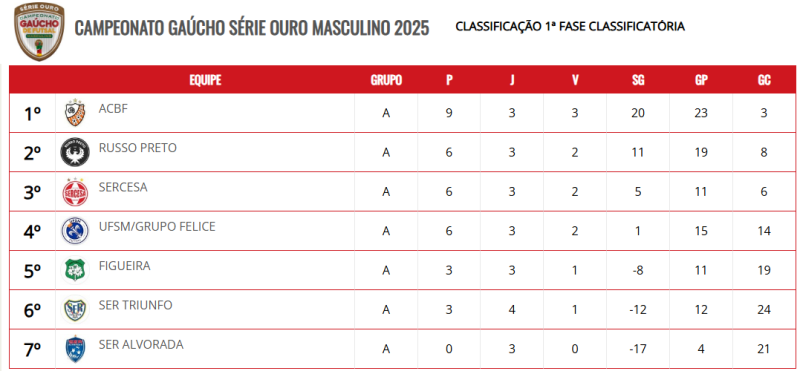Click the Figueira green team crest
The width and height of the screenshot is (800, 371).
[x=75, y=270]
